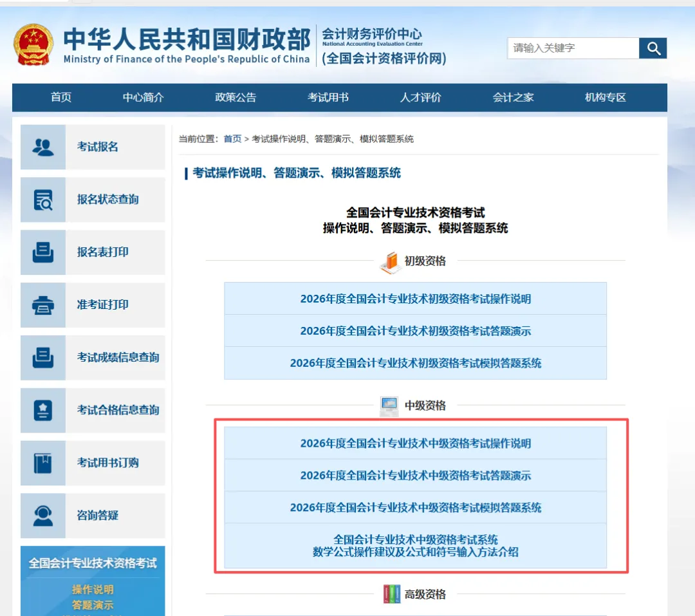The width and height of the screenshot is (695, 616).
Task: Click the 考试成绩信息查询 icon
Action: tap(43, 357)
